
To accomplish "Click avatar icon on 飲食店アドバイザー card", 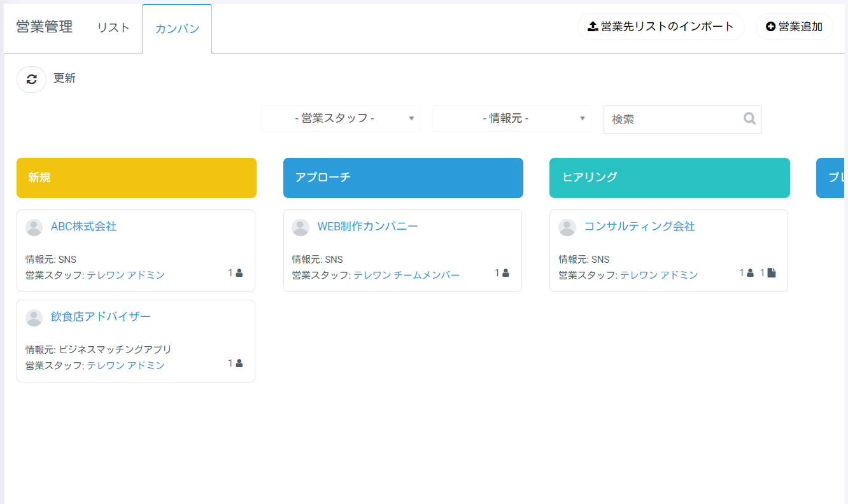I will click(x=34, y=318).
